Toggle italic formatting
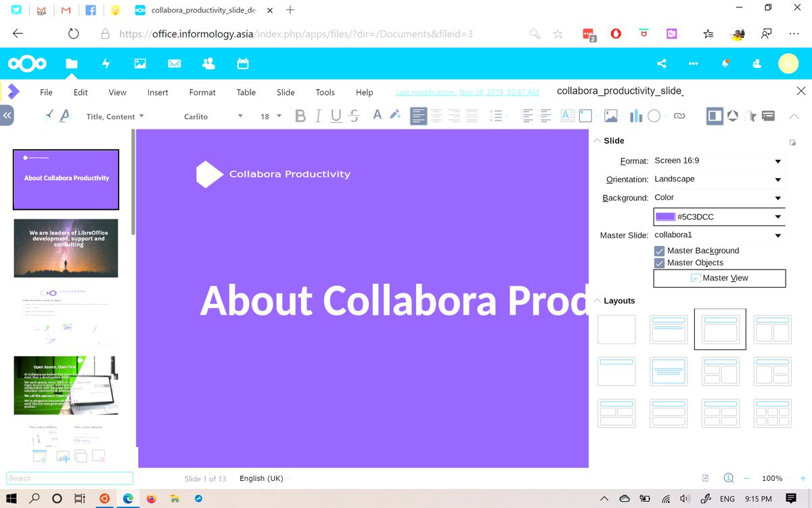Screen dimensions: 812x508 click(x=318, y=116)
